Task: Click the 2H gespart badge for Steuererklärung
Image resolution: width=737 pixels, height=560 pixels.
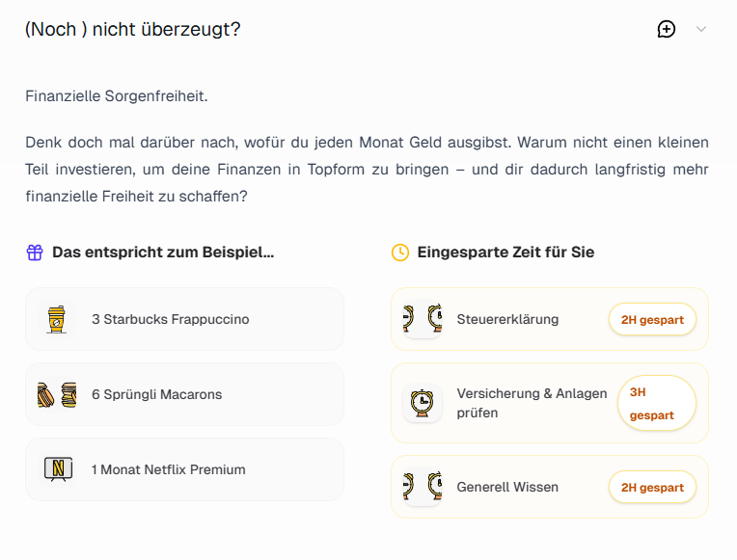Action: 652,319
